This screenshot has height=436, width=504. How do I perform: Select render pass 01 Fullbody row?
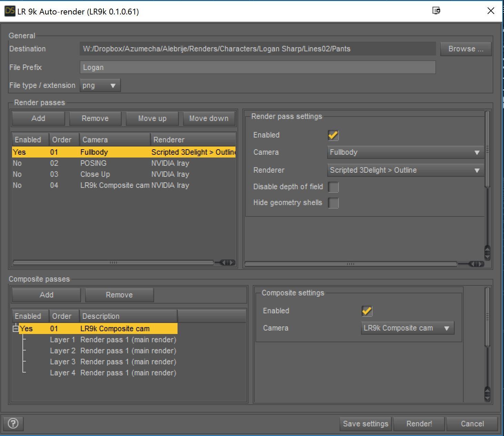(x=124, y=152)
